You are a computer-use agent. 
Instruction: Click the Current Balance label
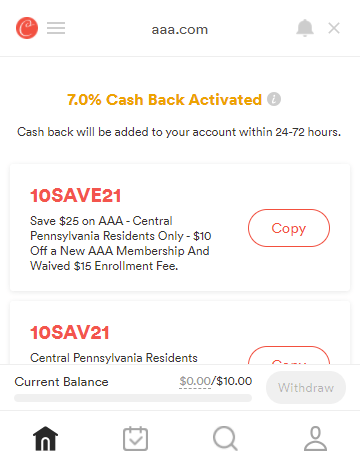tap(61, 382)
